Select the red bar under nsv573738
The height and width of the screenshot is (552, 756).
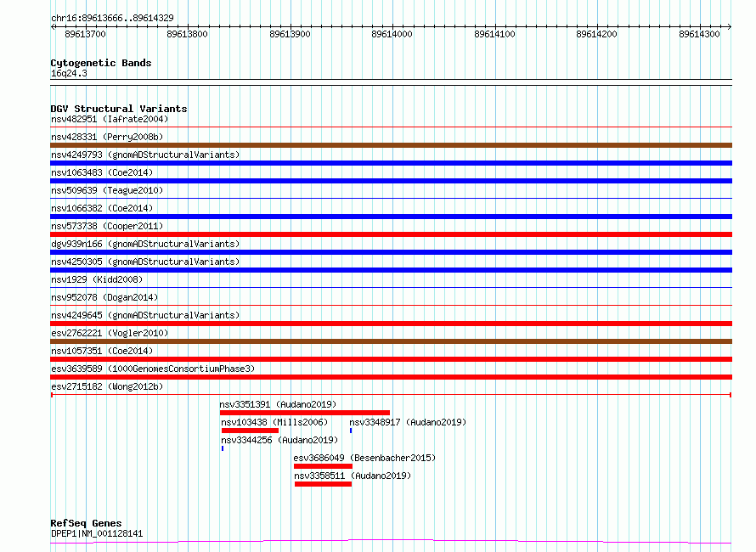click(x=391, y=234)
